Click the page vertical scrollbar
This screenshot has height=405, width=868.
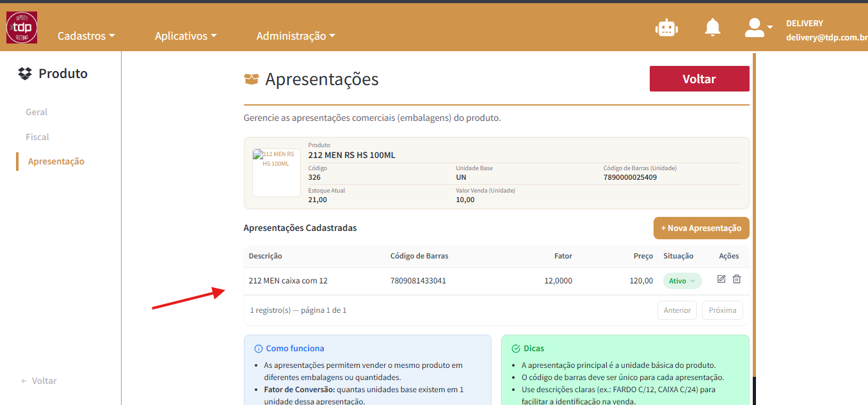click(x=754, y=214)
